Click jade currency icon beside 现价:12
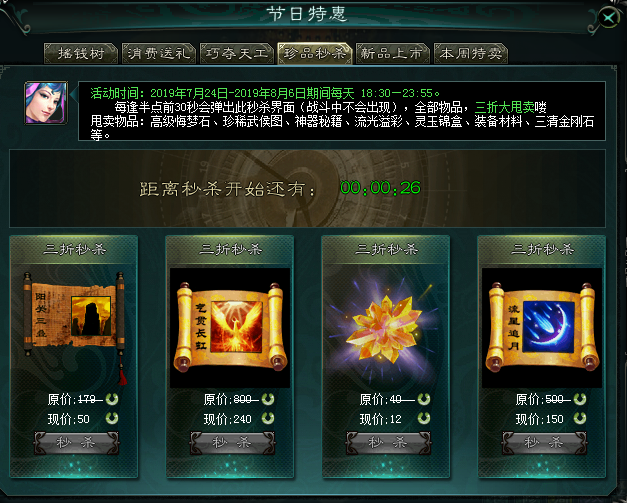 pyautogui.click(x=424, y=418)
